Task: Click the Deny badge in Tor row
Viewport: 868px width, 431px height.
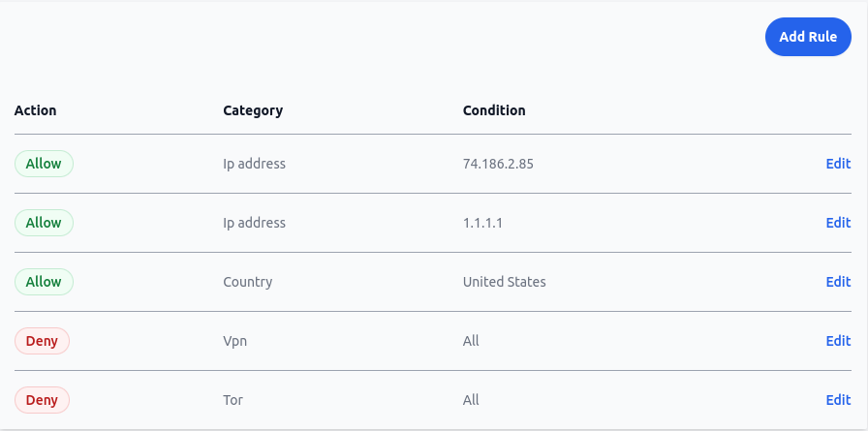Action: [x=42, y=400]
